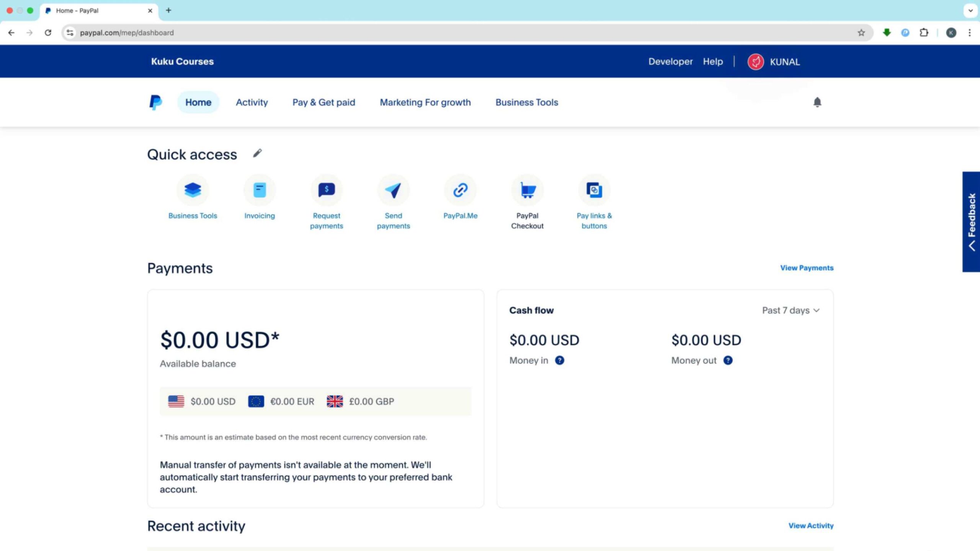Expand the Feedback side panel
Image resolution: width=980 pixels, height=551 pixels.
(x=971, y=222)
